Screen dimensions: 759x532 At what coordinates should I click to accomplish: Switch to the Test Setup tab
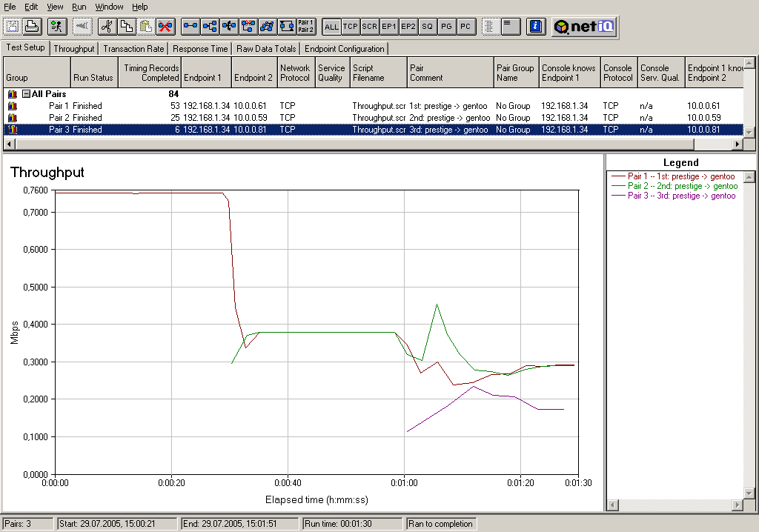tap(25, 47)
